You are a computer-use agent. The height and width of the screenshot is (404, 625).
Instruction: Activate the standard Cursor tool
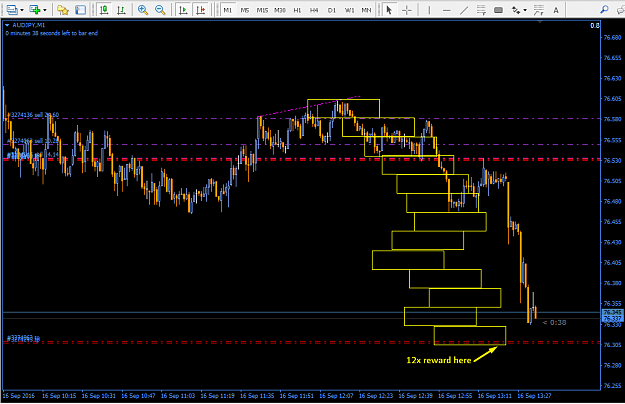pyautogui.click(x=389, y=10)
